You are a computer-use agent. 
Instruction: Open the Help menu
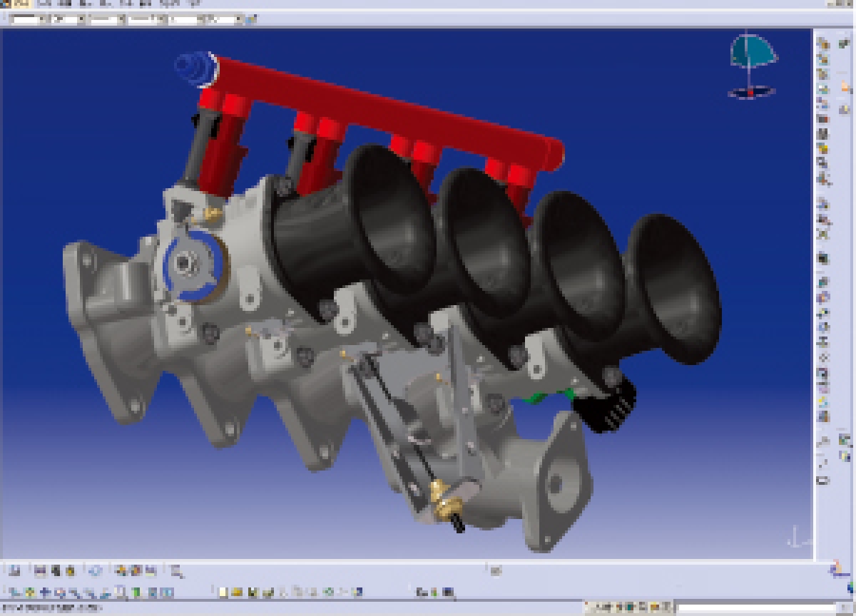pos(191,4)
